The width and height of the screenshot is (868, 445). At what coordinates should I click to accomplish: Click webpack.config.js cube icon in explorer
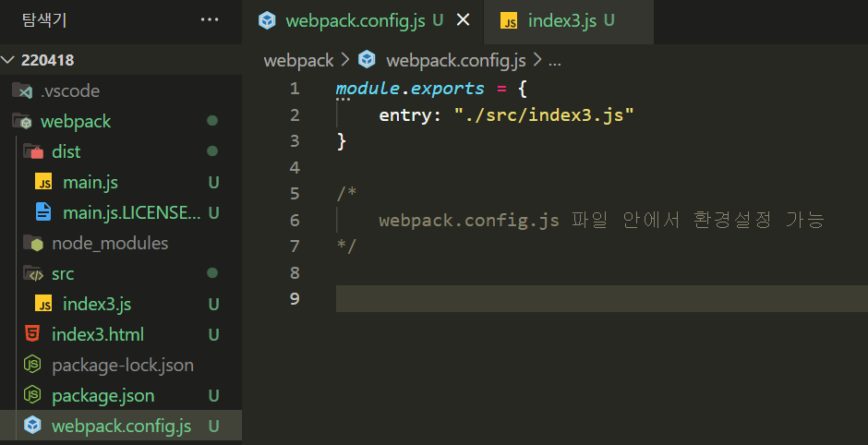pos(32,426)
